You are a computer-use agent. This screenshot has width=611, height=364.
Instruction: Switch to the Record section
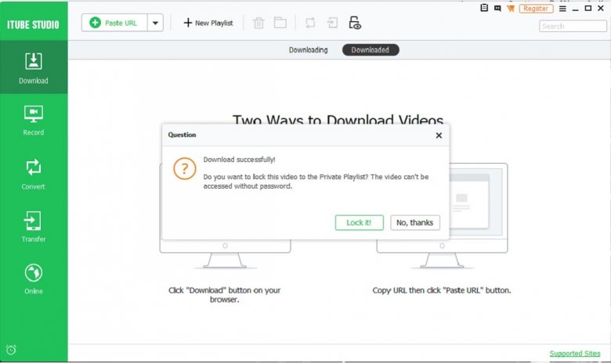click(34, 120)
